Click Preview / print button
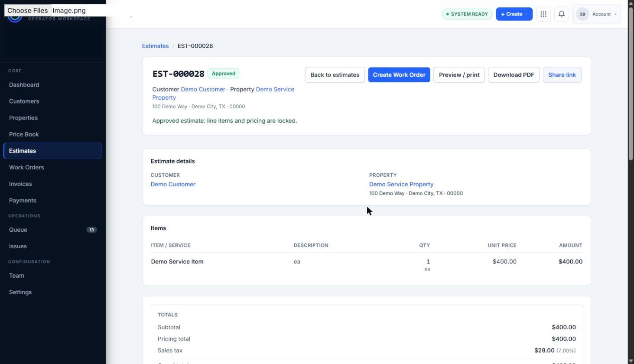634x364 pixels. [x=459, y=75]
